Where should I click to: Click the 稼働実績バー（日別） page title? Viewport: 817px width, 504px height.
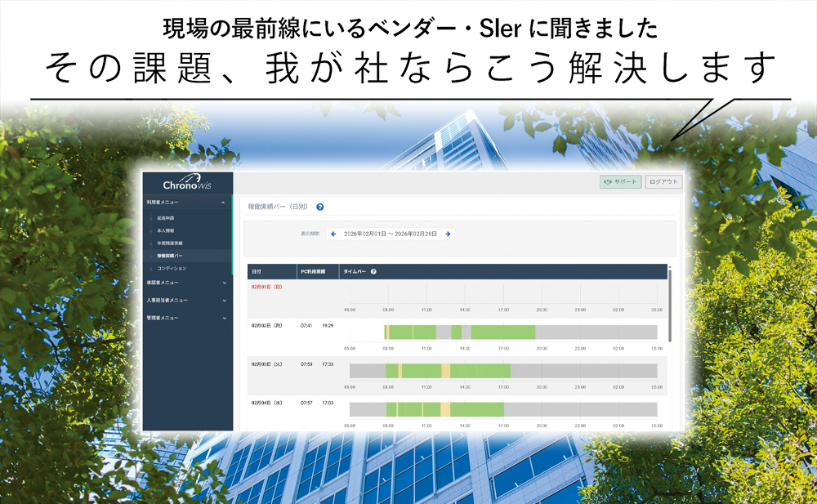click(x=279, y=207)
